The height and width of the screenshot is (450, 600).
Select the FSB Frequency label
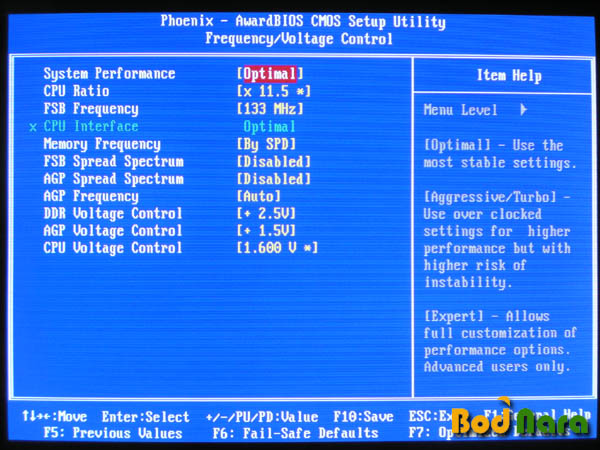click(x=91, y=109)
